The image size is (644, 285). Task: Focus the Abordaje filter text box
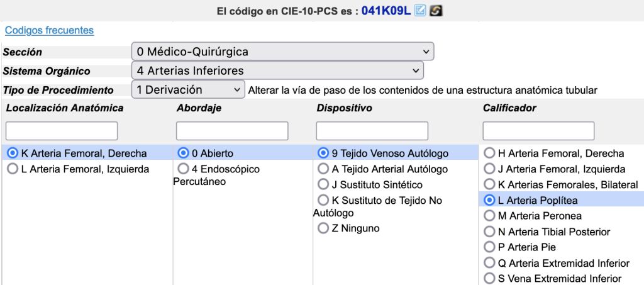(232, 131)
